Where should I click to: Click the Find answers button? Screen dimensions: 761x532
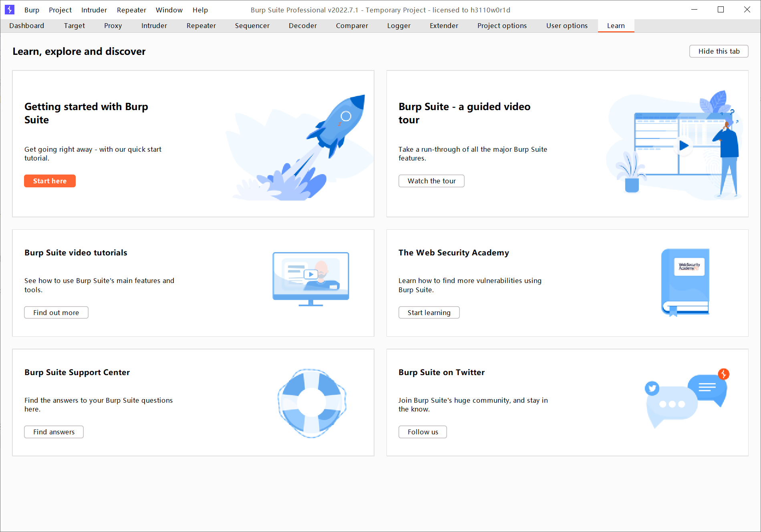click(x=54, y=432)
